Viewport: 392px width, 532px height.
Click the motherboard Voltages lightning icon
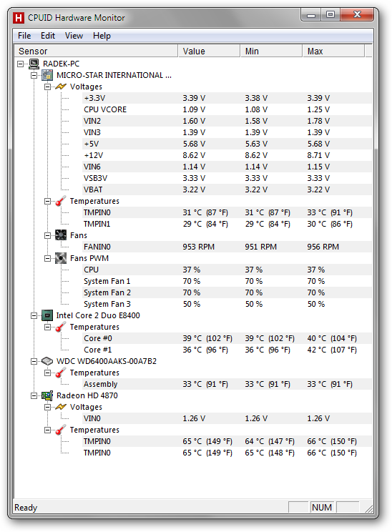pyautogui.click(x=61, y=87)
